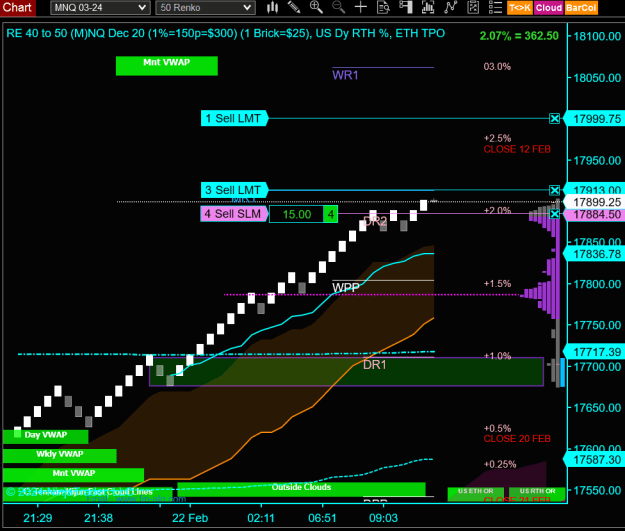625x531 pixels.
Task: Click the 17717.39 price marker
Action: tap(595, 352)
